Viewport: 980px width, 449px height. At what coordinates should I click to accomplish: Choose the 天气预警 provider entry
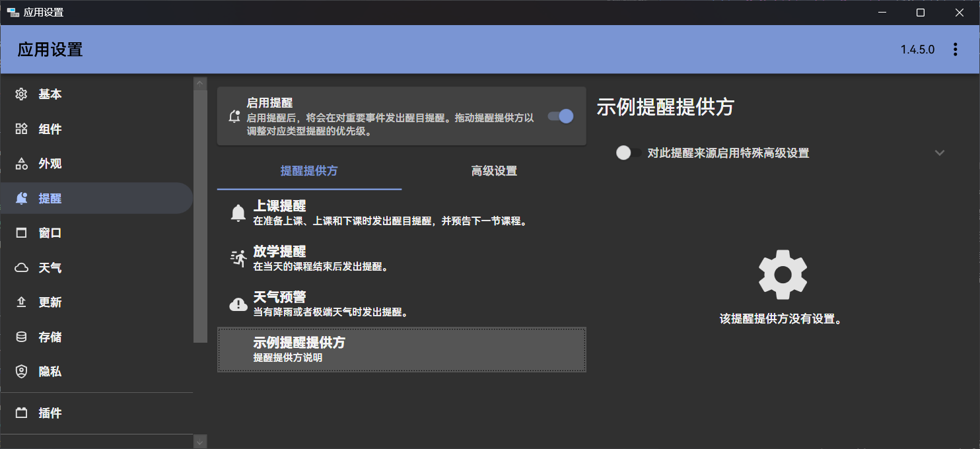click(x=401, y=304)
